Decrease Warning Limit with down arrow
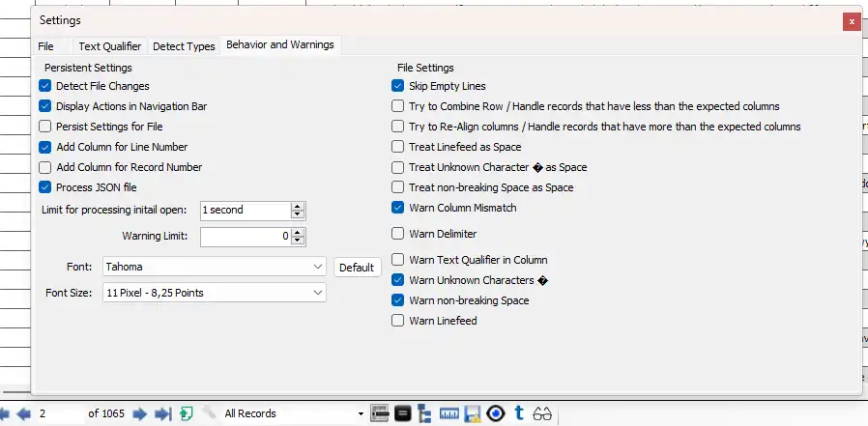868x426 pixels. [298, 241]
